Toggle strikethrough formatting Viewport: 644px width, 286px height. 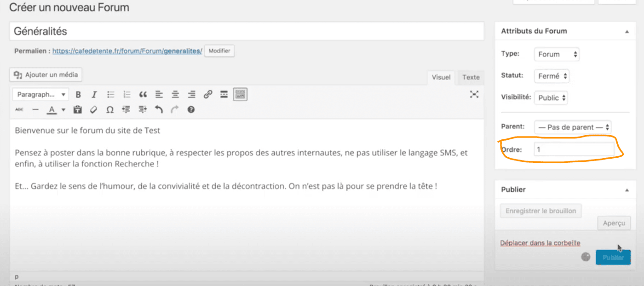click(x=19, y=110)
